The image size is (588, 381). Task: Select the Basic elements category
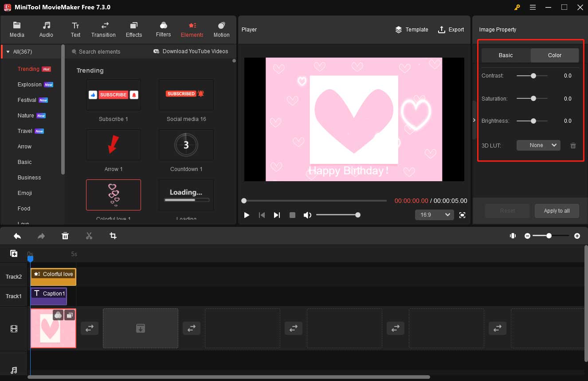(x=24, y=162)
